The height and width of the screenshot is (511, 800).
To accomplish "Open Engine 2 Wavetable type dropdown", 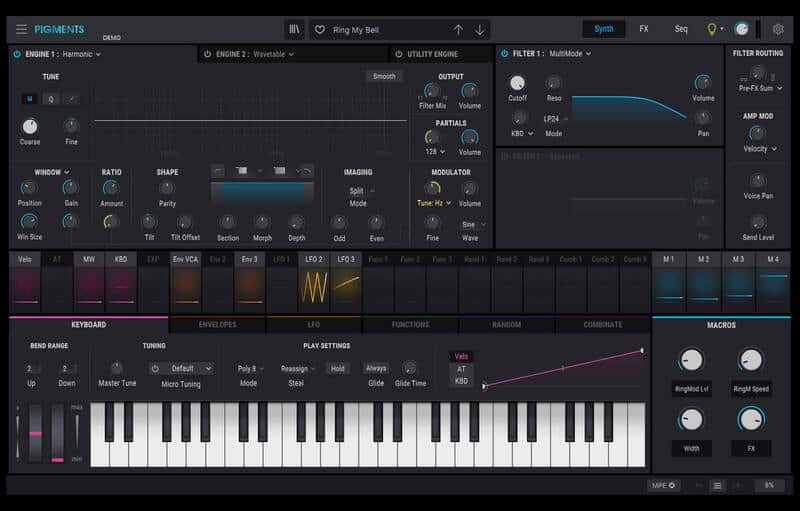I will pyautogui.click(x=273, y=54).
